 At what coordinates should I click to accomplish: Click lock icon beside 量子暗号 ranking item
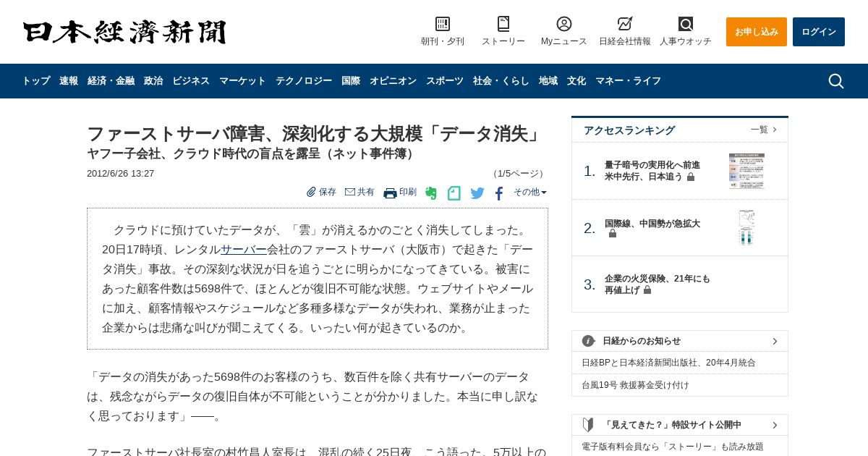pos(691,177)
